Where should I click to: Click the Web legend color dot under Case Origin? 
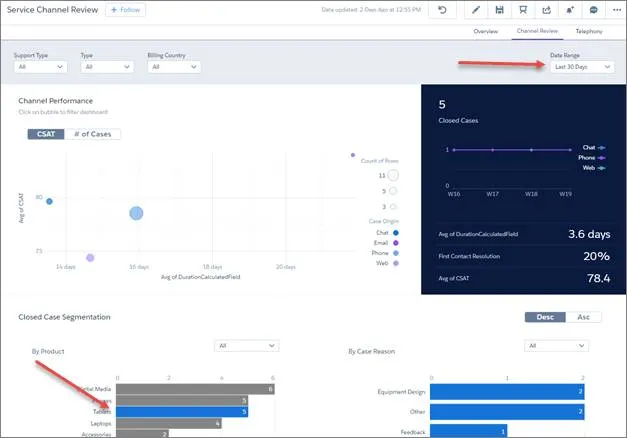click(x=396, y=263)
